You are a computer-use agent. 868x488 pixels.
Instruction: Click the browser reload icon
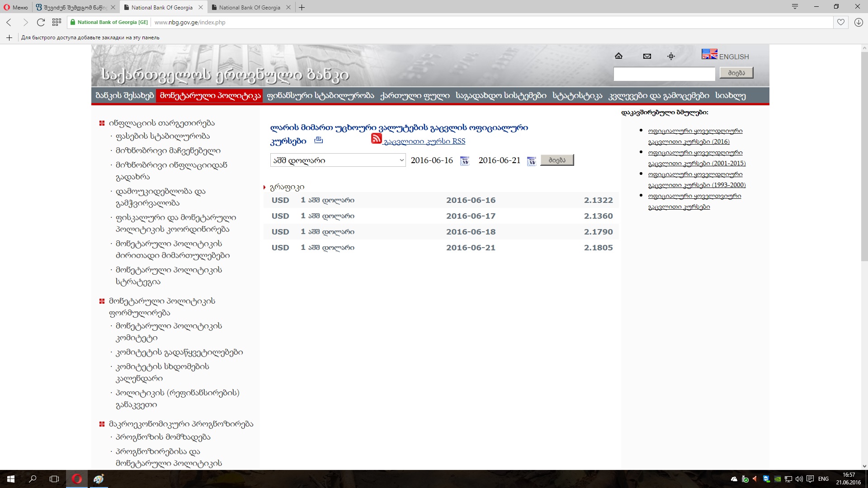[x=41, y=22]
